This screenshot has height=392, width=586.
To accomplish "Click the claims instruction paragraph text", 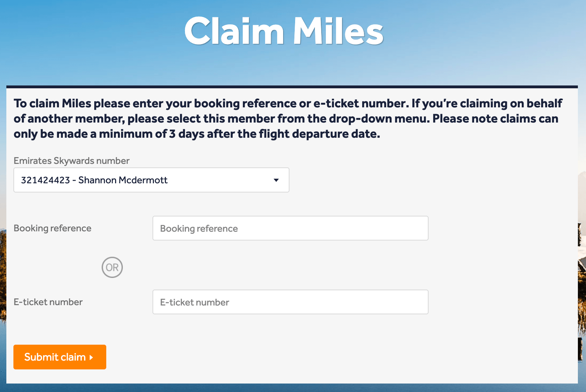I will (287, 118).
